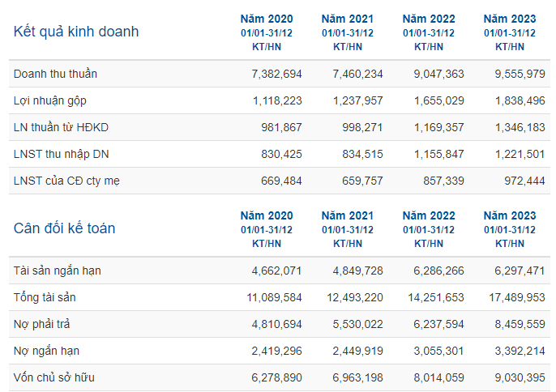The image size is (556, 392).
Task: Click Năm 2022 header in Kết quả kinh doanh
Action: (x=429, y=19)
